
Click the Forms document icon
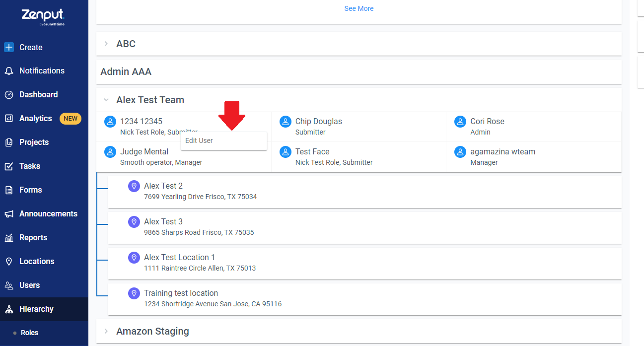pyautogui.click(x=9, y=190)
